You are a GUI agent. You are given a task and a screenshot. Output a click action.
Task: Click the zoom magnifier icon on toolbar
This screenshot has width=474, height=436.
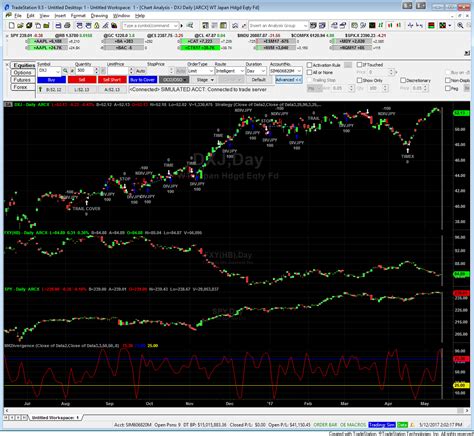[x=460, y=25]
